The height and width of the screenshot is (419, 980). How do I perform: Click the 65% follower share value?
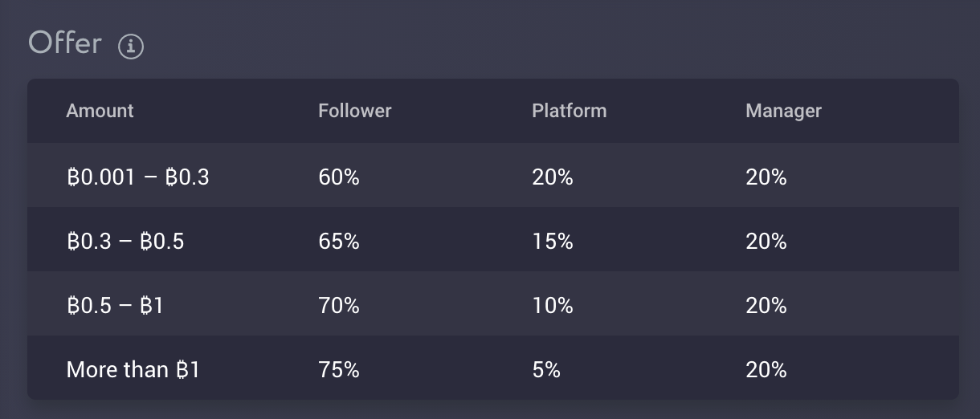point(339,241)
